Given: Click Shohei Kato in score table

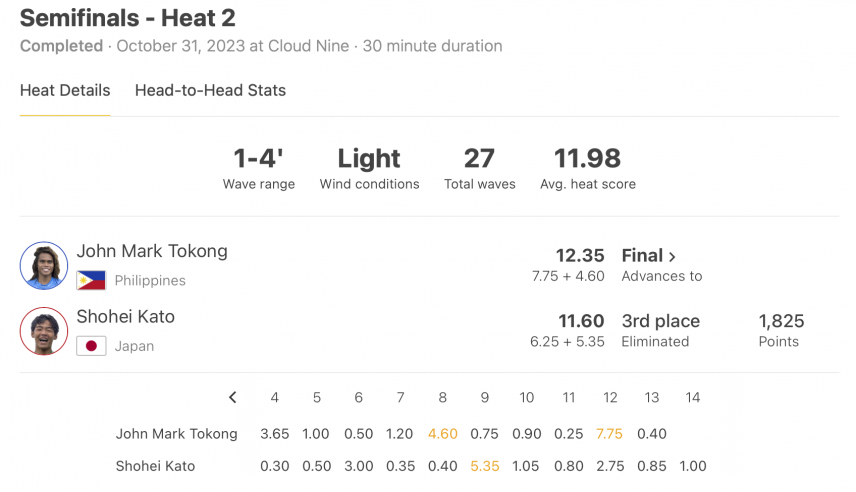Looking at the screenshot, I should (155, 466).
